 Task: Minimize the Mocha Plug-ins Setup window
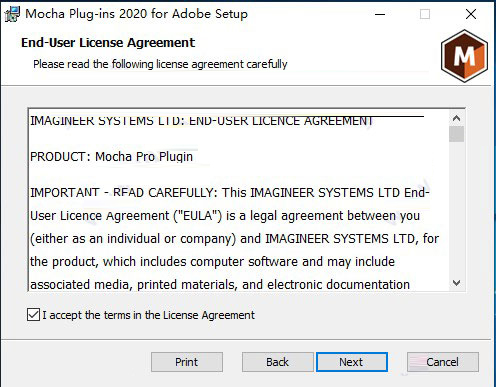(380, 14)
